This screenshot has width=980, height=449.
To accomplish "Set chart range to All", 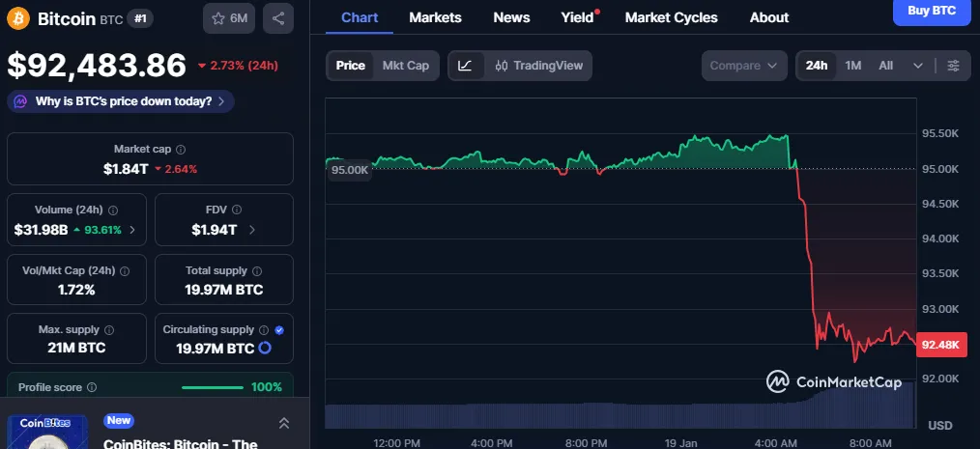I will pyautogui.click(x=885, y=66).
